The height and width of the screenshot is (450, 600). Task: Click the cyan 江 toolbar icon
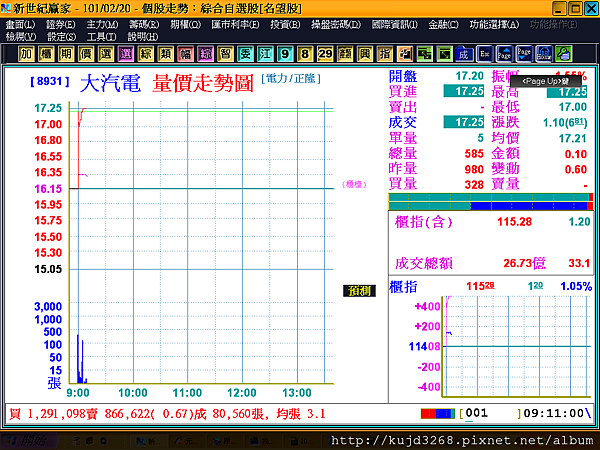265,54
